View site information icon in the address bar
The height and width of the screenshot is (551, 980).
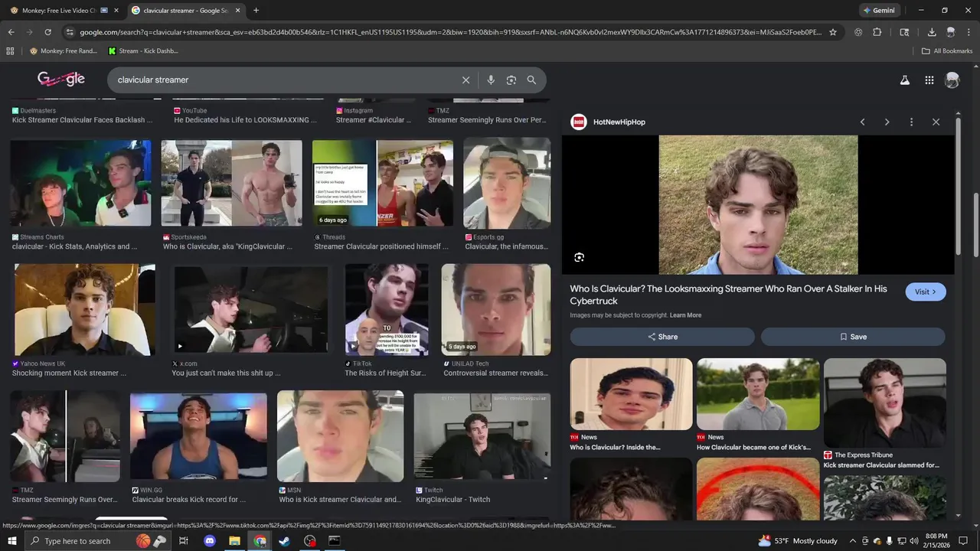[x=70, y=32]
